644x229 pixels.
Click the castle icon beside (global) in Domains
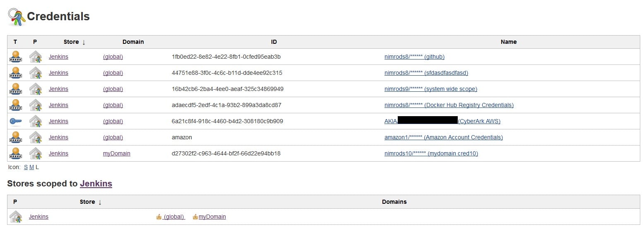pos(159,217)
